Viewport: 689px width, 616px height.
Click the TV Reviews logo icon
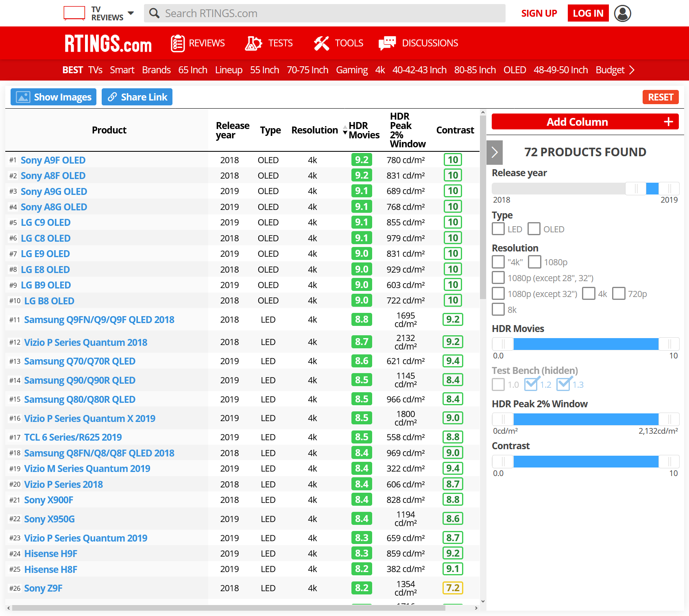74,13
